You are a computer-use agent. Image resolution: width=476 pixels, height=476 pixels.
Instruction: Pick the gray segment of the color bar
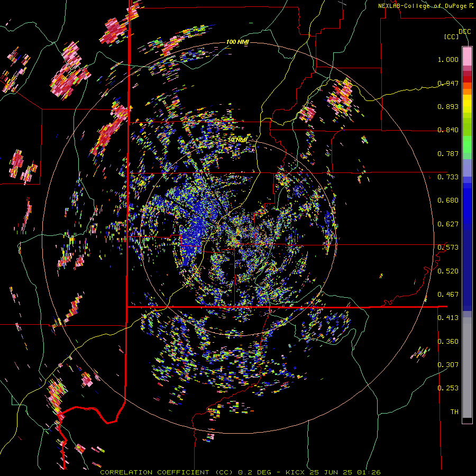click(467, 368)
